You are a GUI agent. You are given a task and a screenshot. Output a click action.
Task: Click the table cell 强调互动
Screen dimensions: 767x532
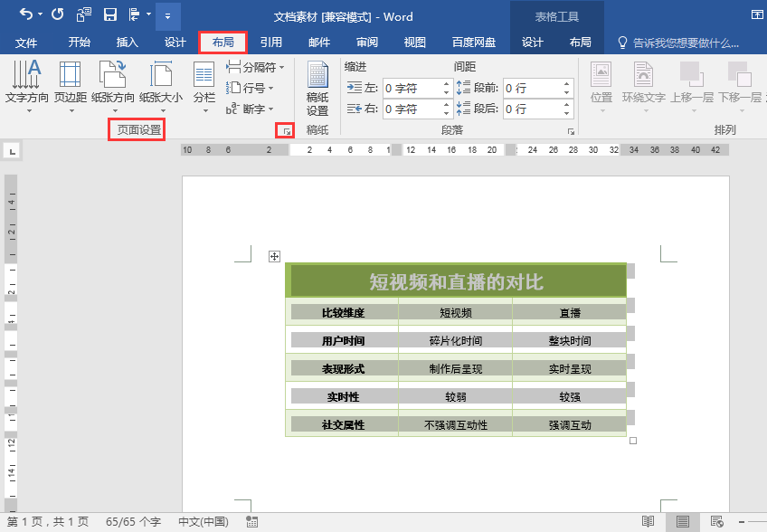pyautogui.click(x=570, y=425)
